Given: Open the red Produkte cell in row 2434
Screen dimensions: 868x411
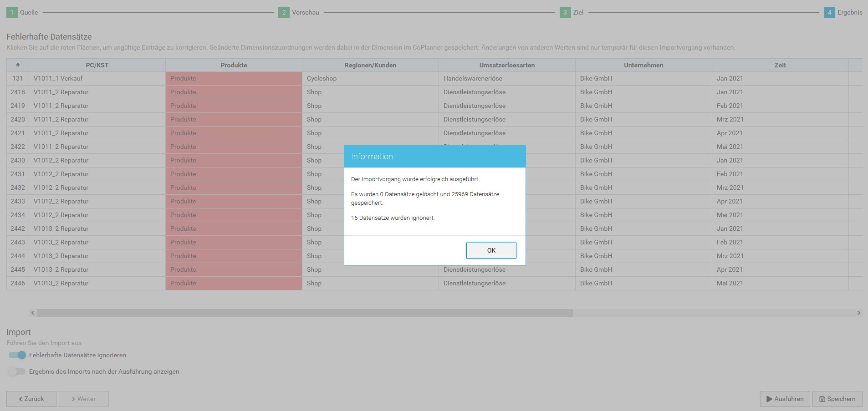Looking at the screenshot, I should pos(234,215).
